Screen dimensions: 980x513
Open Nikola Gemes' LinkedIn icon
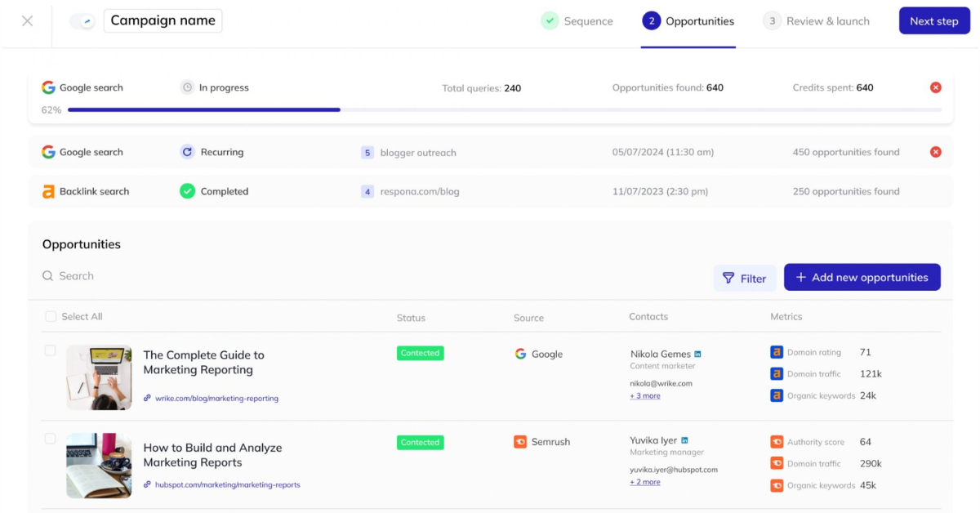coord(697,354)
